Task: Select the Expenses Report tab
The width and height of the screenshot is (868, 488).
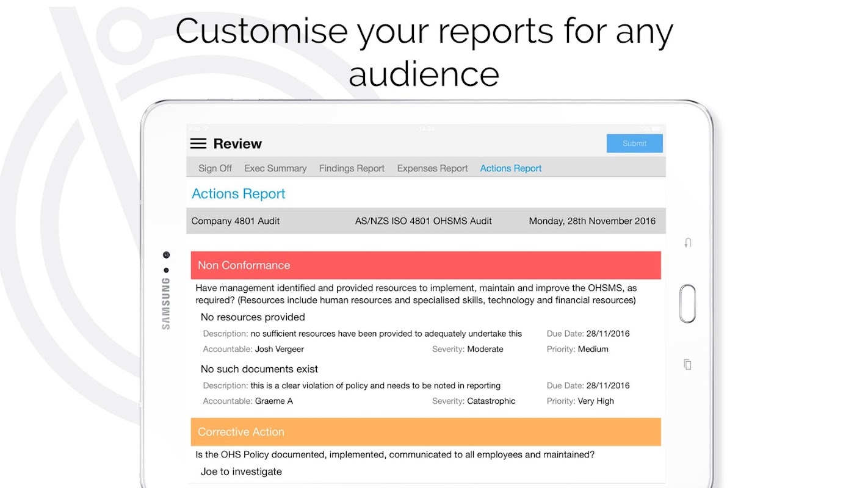Action: pyautogui.click(x=432, y=168)
